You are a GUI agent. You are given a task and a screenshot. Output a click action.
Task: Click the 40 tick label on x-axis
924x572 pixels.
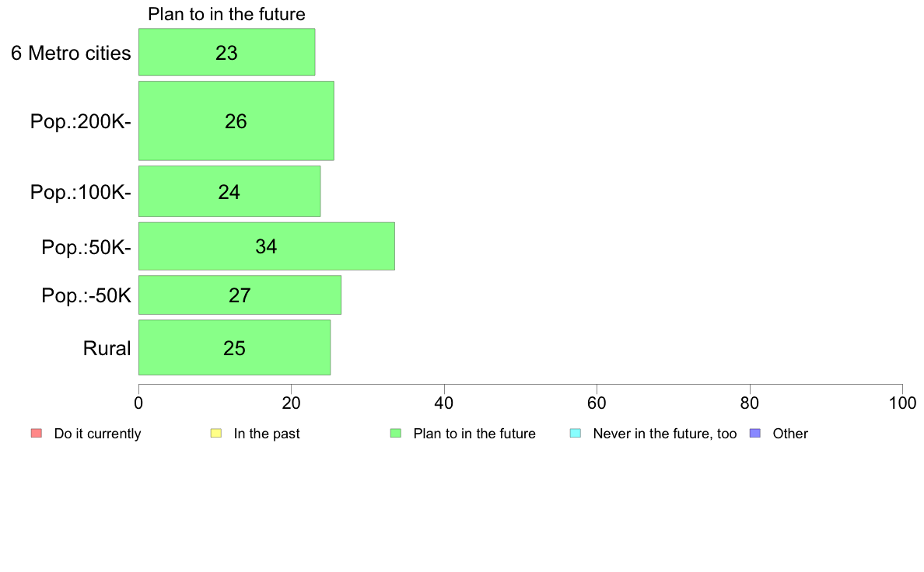pos(444,403)
